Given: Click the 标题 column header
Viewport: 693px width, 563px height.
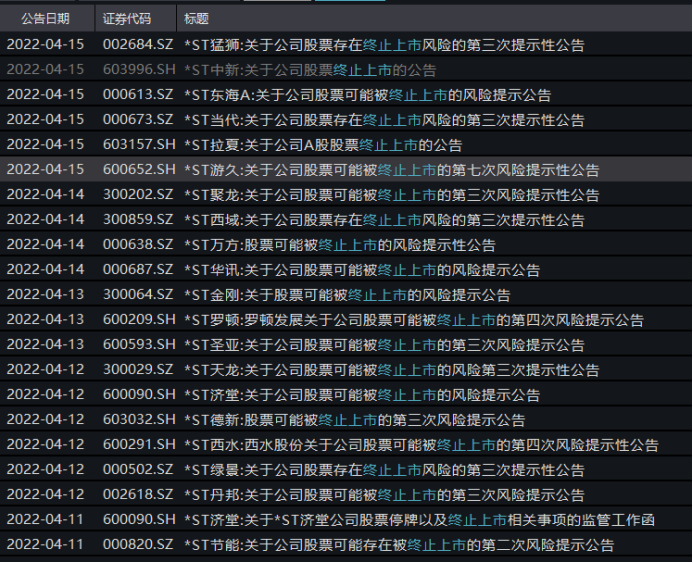Looking at the screenshot, I should coord(197,18).
